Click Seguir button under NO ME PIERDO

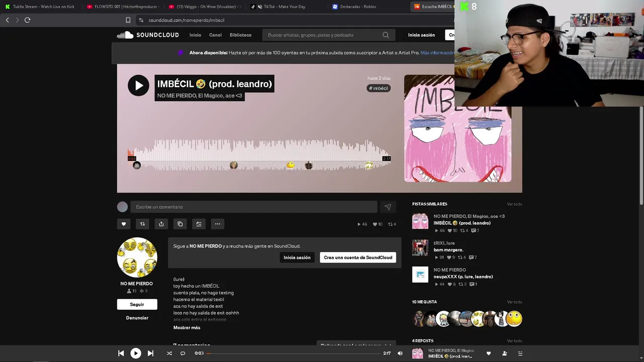click(x=137, y=305)
